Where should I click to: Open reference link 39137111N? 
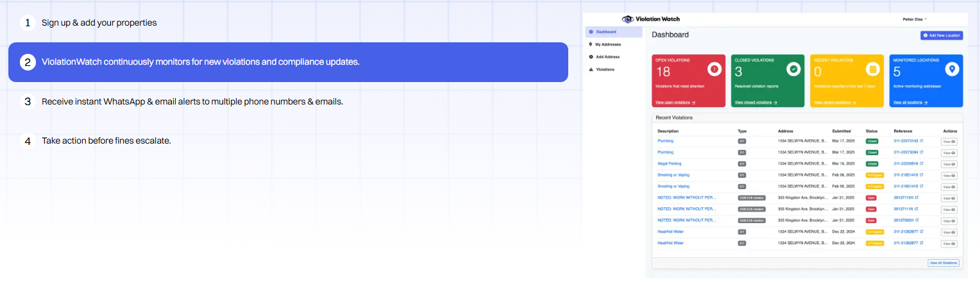[903, 209]
